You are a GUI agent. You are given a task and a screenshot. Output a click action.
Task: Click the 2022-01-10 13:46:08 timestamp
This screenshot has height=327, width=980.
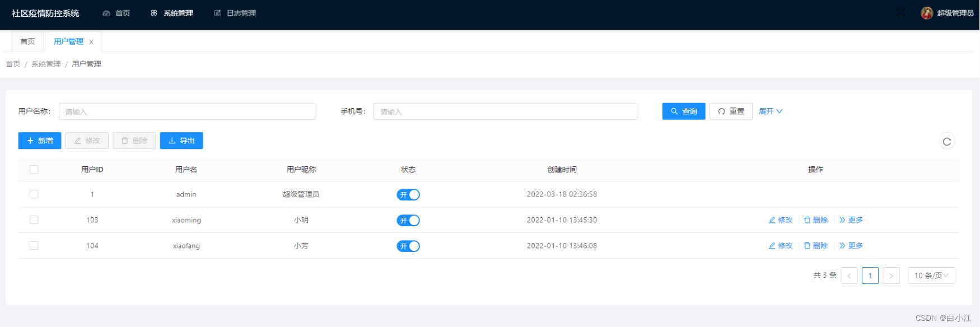562,246
